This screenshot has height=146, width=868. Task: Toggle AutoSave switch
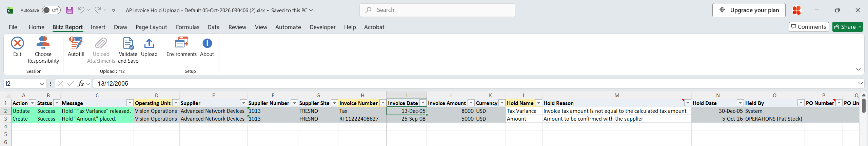pos(51,10)
